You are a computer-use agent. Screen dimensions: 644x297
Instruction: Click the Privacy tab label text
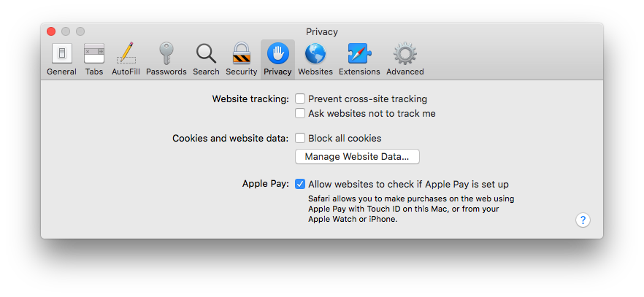pyautogui.click(x=277, y=72)
